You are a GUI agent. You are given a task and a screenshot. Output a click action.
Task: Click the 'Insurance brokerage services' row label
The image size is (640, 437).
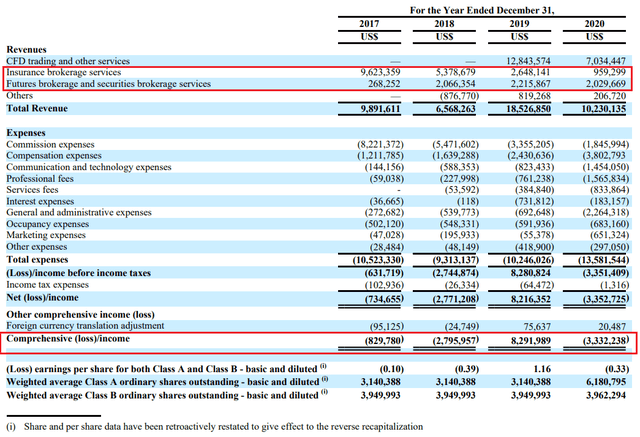pyautogui.click(x=64, y=72)
